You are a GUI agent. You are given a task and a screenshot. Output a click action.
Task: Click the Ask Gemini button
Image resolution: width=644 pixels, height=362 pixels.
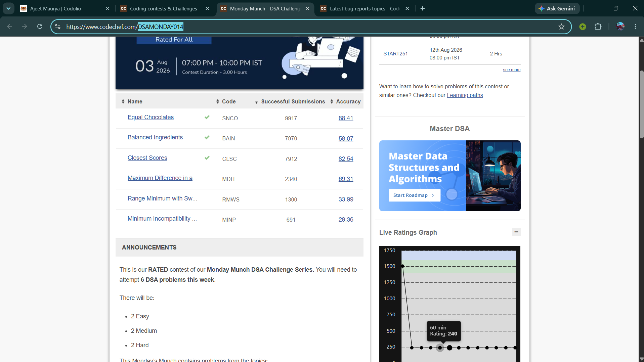pyautogui.click(x=557, y=8)
